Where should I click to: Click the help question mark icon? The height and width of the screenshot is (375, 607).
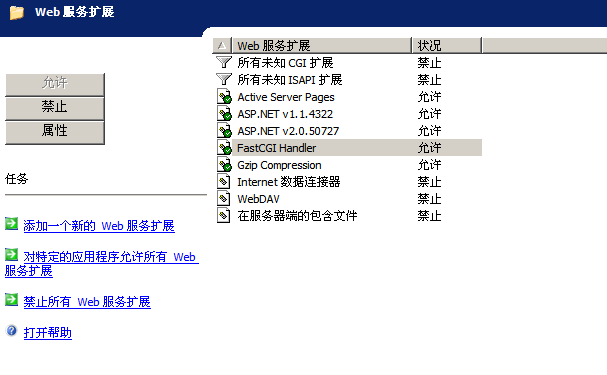[x=12, y=331]
